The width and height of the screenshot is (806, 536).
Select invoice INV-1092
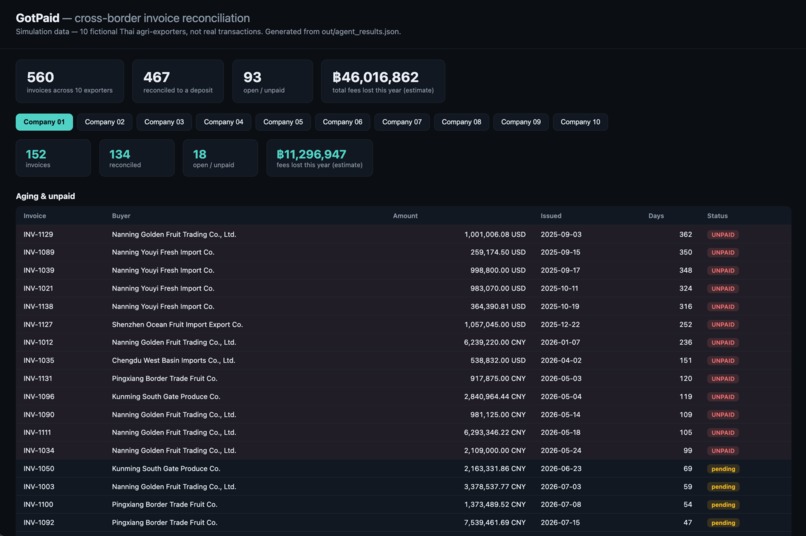403,523
